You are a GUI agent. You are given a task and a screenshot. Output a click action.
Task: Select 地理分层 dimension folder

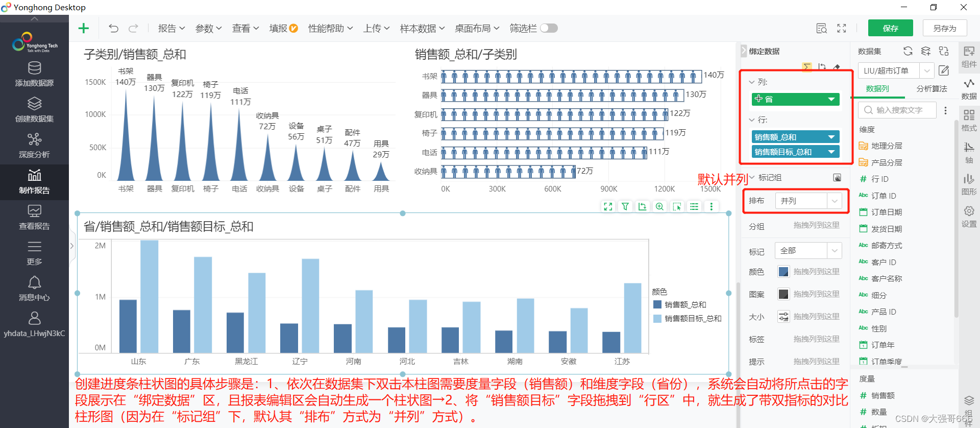(881, 146)
